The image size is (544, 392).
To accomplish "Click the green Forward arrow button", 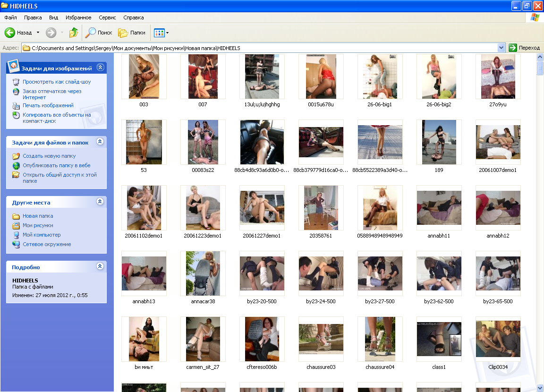I will pyautogui.click(x=51, y=33).
